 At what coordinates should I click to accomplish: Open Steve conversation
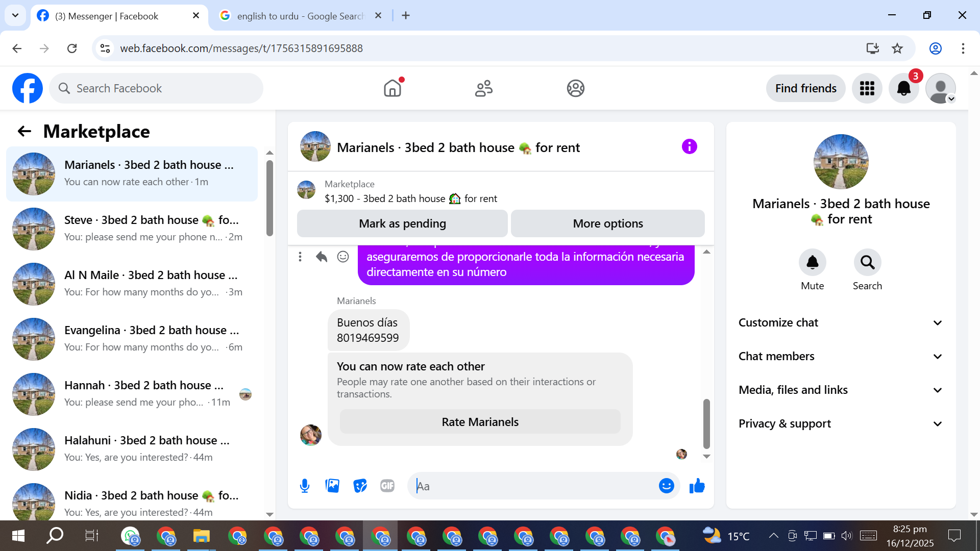132,229
